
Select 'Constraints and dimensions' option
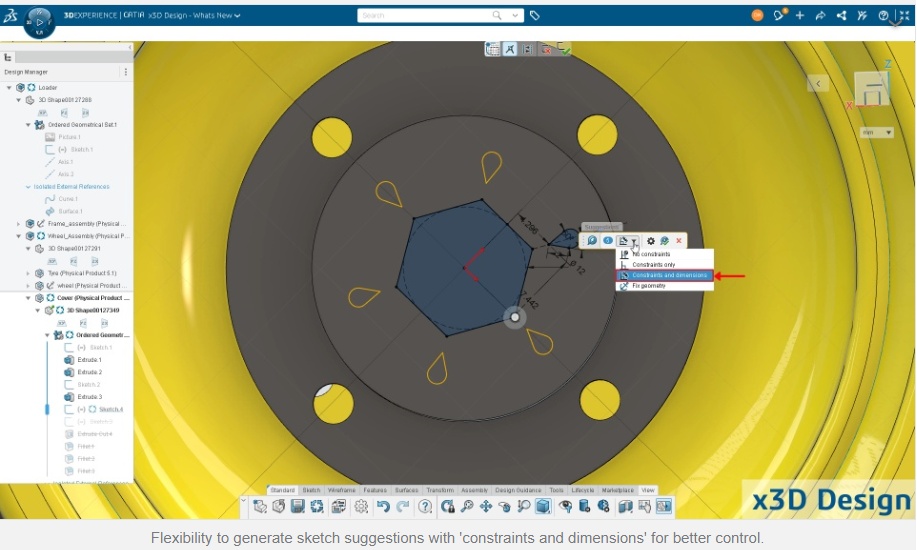click(x=664, y=275)
